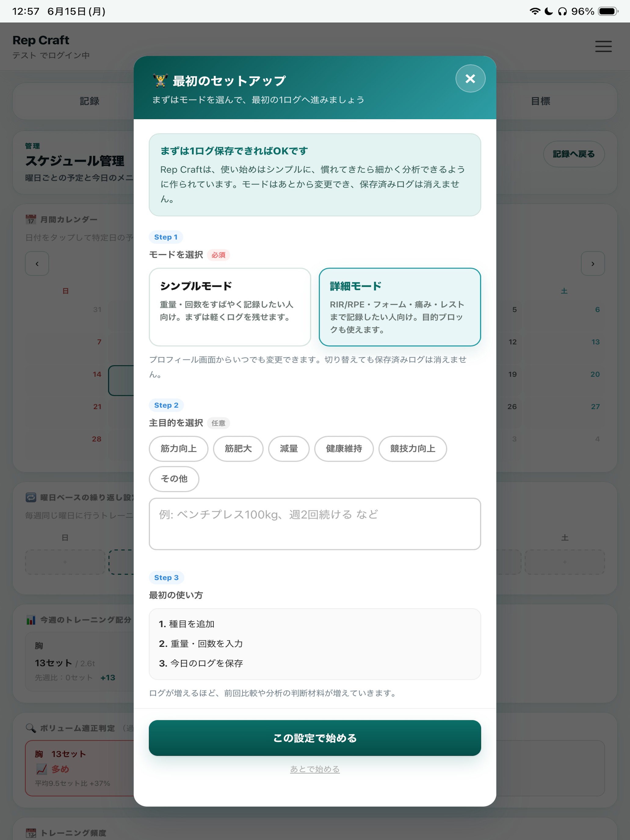Tap the Step 3 badge
This screenshot has height=840, width=630.
[x=166, y=577]
